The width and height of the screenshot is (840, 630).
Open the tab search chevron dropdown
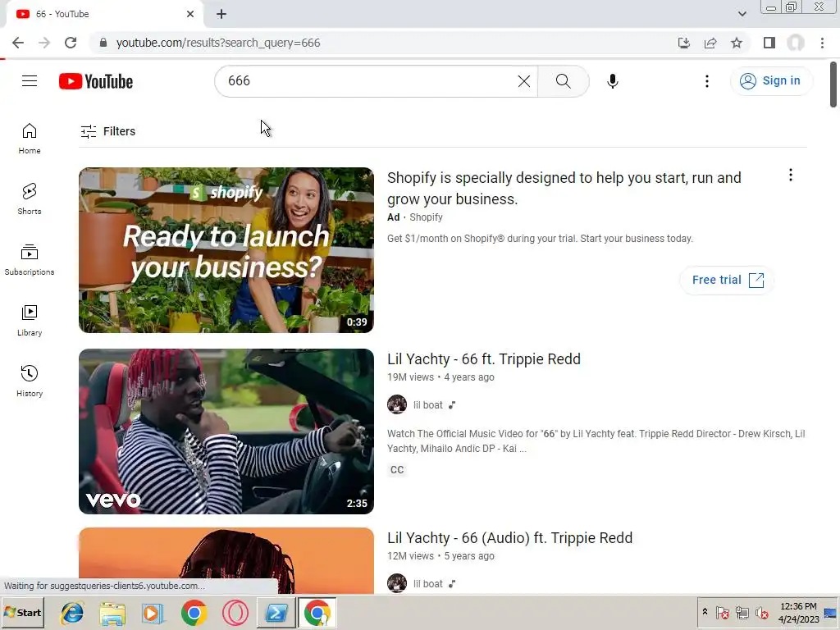click(742, 14)
